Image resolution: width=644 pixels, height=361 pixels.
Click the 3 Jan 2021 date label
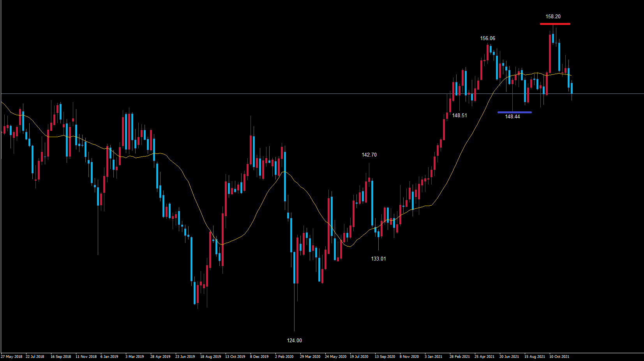(x=433, y=357)
